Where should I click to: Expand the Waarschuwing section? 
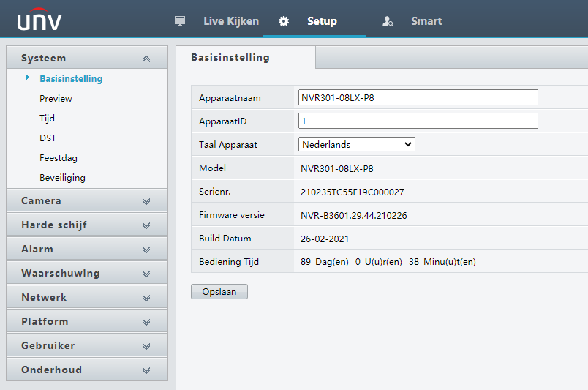87,273
